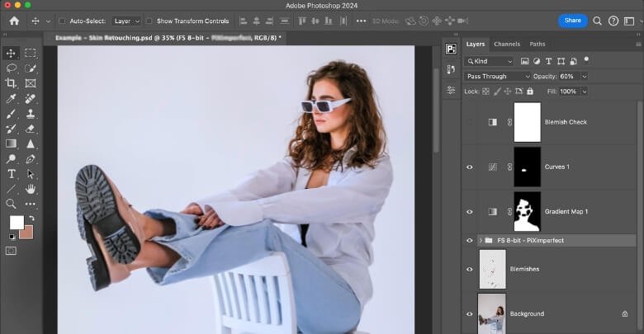Select the Frame tool
Image resolution: width=644 pixels, height=334 pixels.
(30, 83)
